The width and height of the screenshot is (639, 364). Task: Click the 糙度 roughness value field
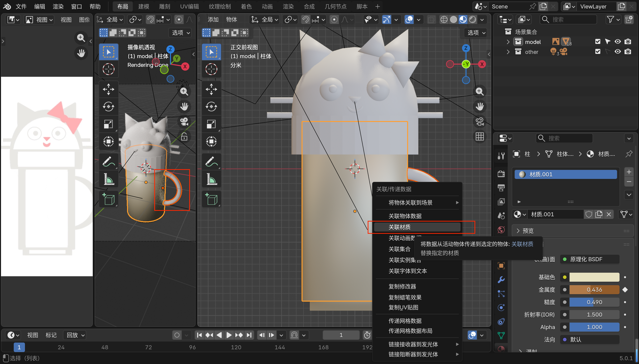594,302
